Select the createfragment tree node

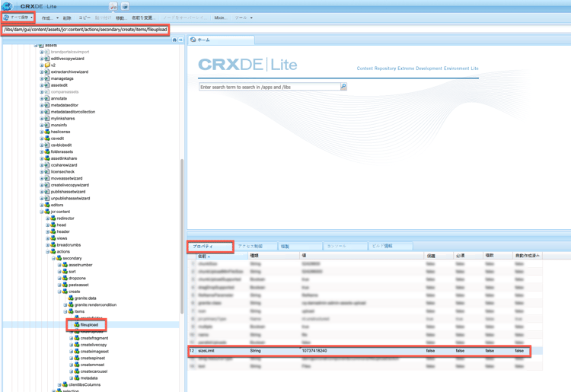point(94,338)
